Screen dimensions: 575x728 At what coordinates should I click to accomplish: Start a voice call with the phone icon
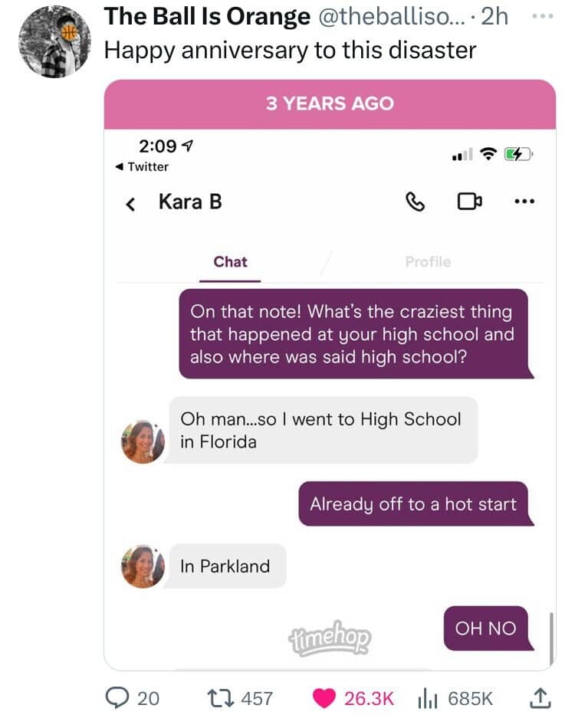click(x=416, y=202)
